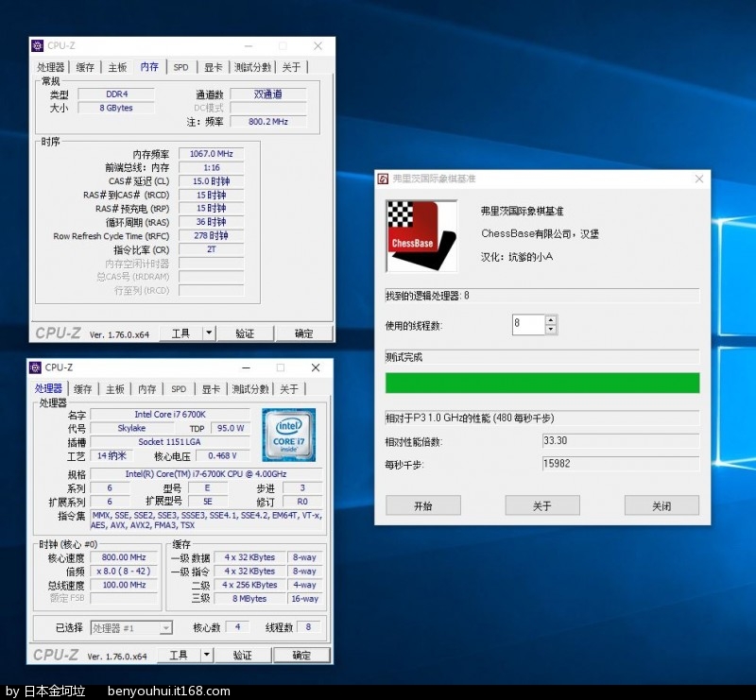Image resolution: width=756 pixels, height=700 pixels.
Task: Click the codename value "Skylake"
Action: [x=131, y=428]
